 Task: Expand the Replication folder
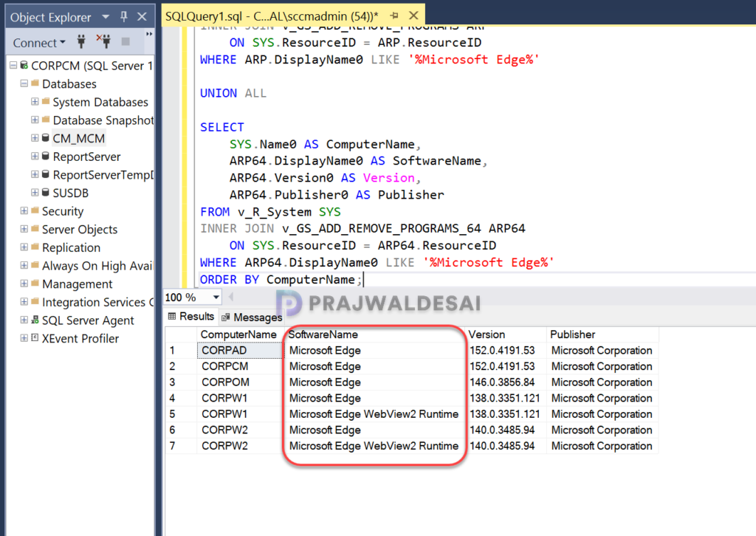pyautogui.click(x=24, y=247)
